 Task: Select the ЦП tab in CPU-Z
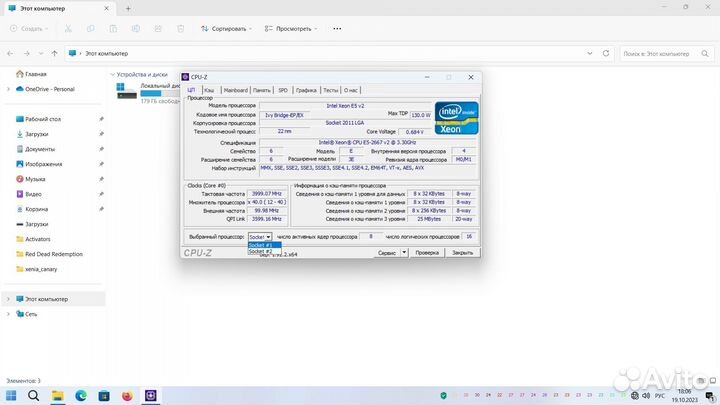point(191,90)
